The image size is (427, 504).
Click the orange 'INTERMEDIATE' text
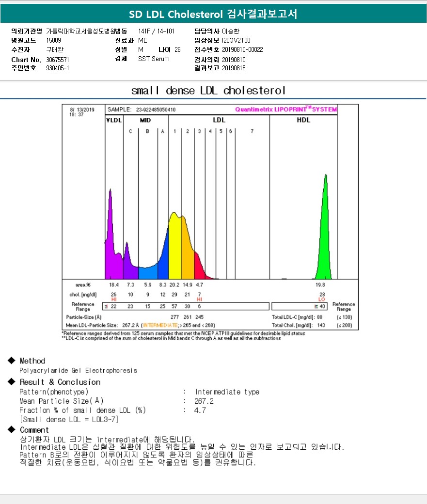[x=160, y=325]
